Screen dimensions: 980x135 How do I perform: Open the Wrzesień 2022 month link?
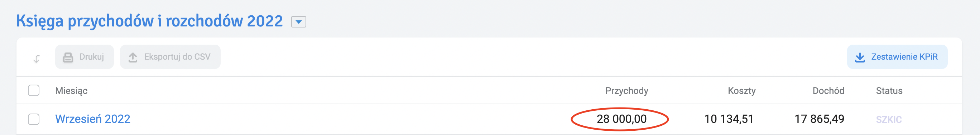(x=93, y=119)
